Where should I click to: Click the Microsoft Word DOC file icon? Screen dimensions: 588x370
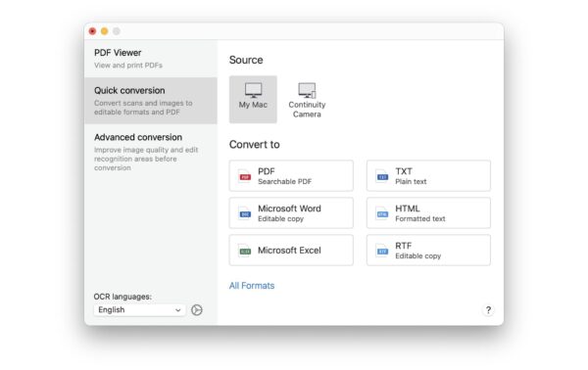click(245, 213)
